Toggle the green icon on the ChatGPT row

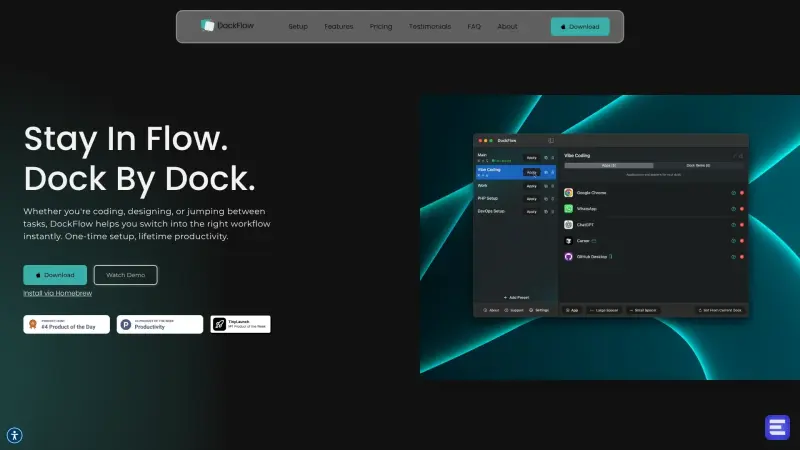[x=733, y=225]
